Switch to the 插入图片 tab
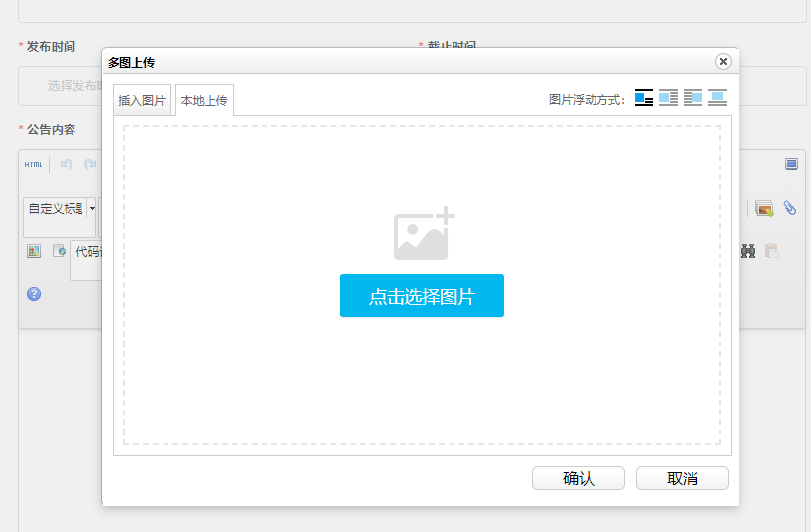This screenshot has height=532, width=811. (142, 100)
